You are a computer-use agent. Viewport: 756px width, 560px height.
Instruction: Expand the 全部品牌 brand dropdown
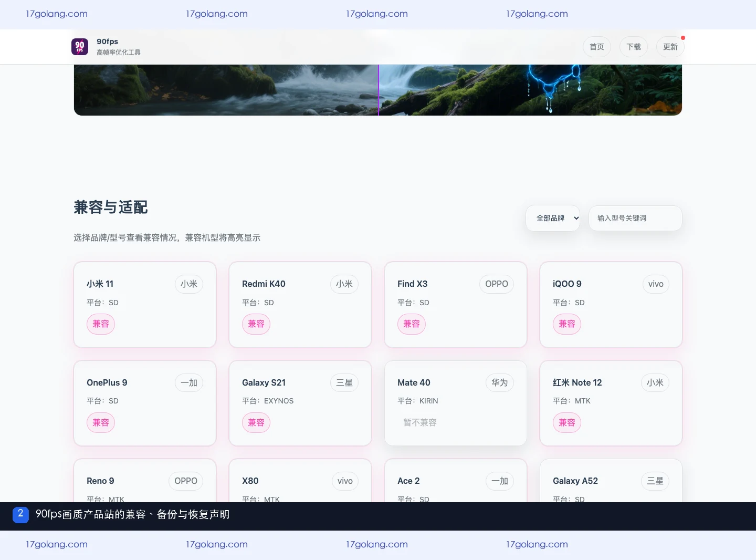point(553,218)
